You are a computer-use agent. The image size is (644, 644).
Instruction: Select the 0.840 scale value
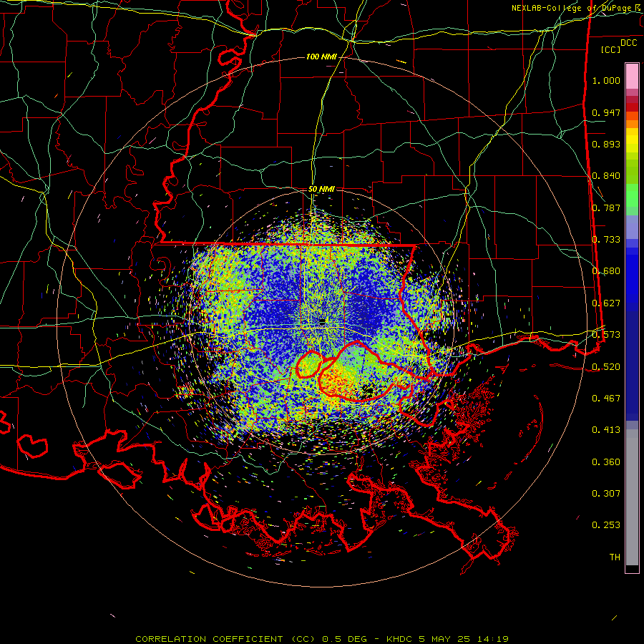coord(606,176)
